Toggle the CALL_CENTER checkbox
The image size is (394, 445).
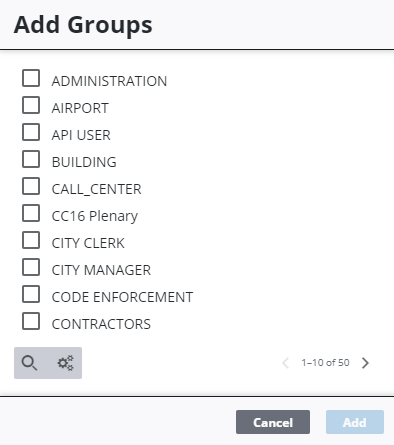pyautogui.click(x=31, y=186)
